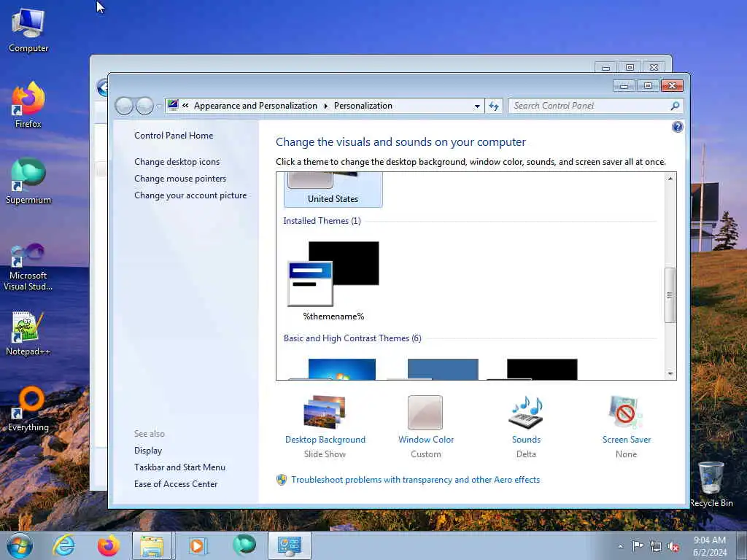Open Help with the question mark icon
747x560 pixels.
677,127
